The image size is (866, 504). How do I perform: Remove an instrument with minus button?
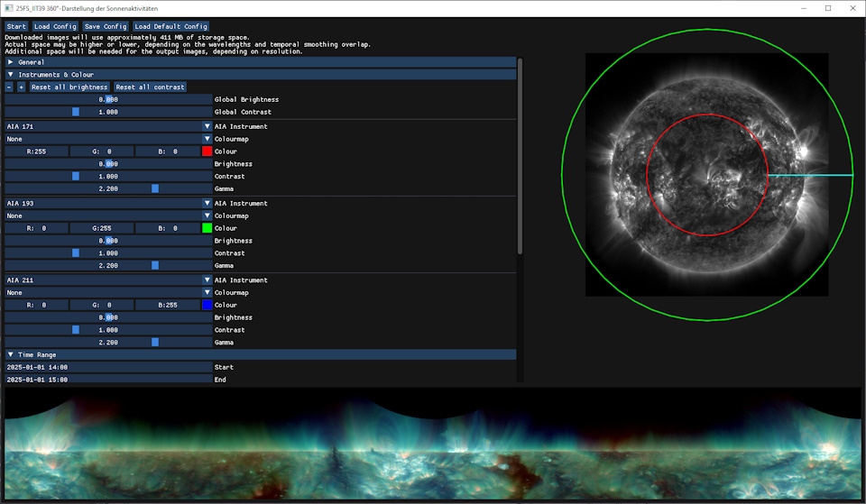[9, 87]
